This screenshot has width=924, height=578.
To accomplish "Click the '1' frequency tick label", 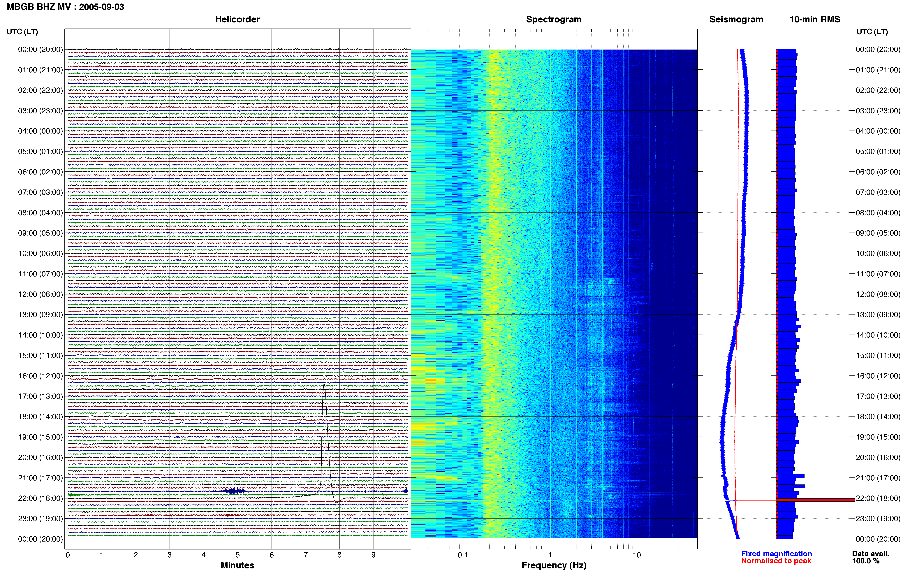I will 550,555.
